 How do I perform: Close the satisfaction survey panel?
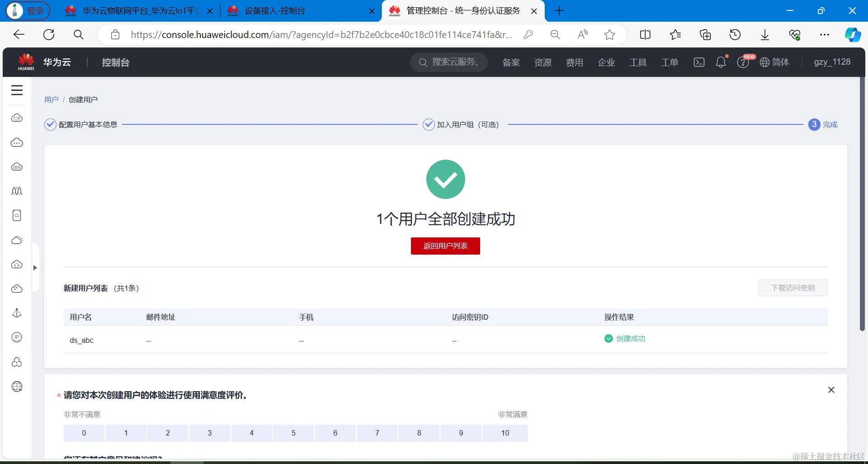pyautogui.click(x=831, y=390)
